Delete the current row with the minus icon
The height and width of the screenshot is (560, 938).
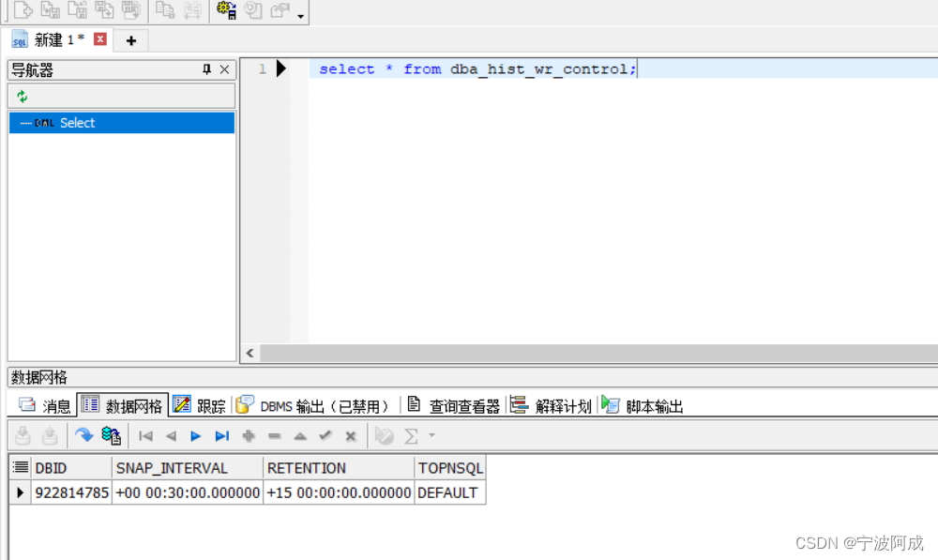tap(274, 435)
